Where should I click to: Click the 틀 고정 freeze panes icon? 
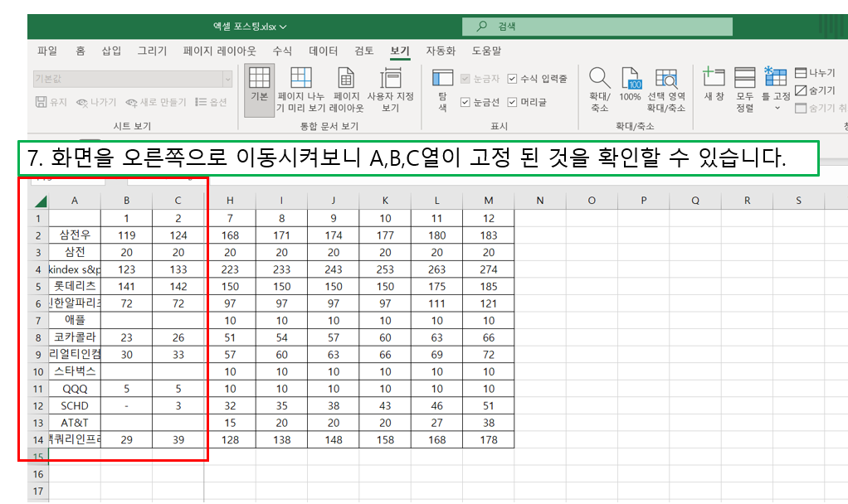tap(776, 78)
